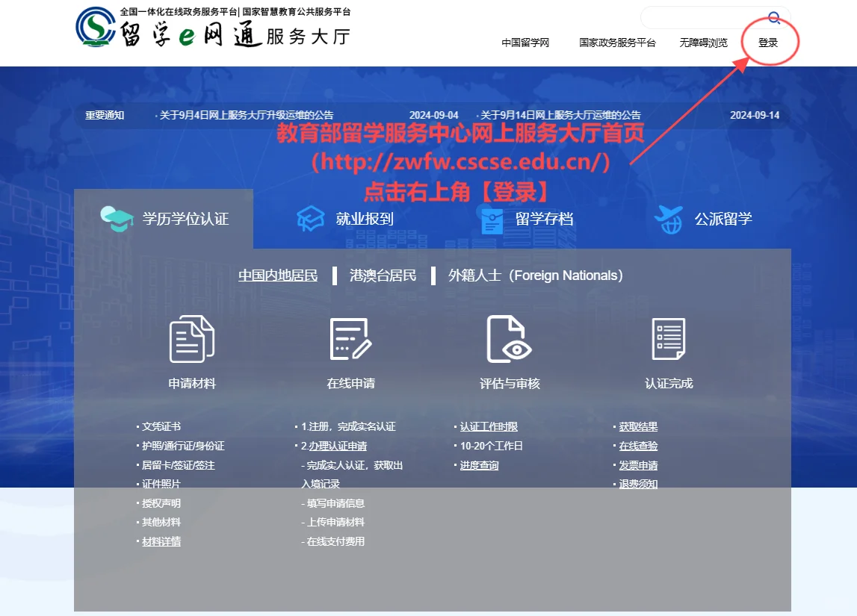Image resolution: width=857 pixels, height=616 pixels.
Task: Click 居留卡/签证/签注 list item
Action: pos(178,465)
